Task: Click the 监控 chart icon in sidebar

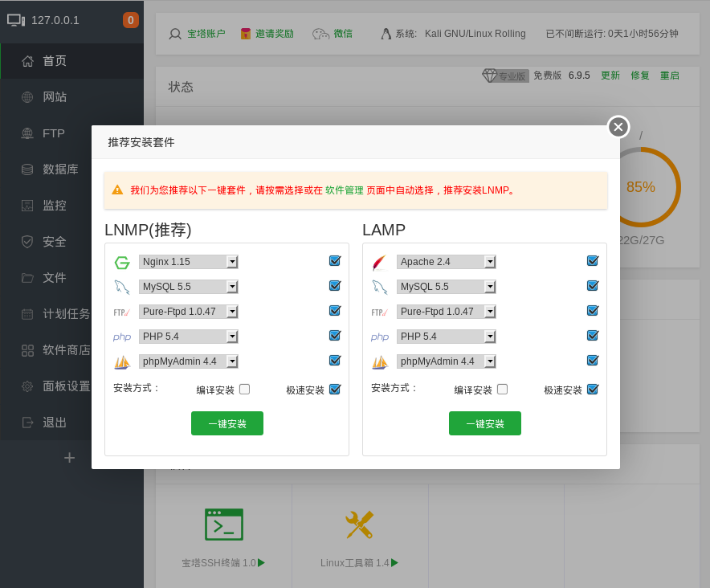Action: [27, 206]
